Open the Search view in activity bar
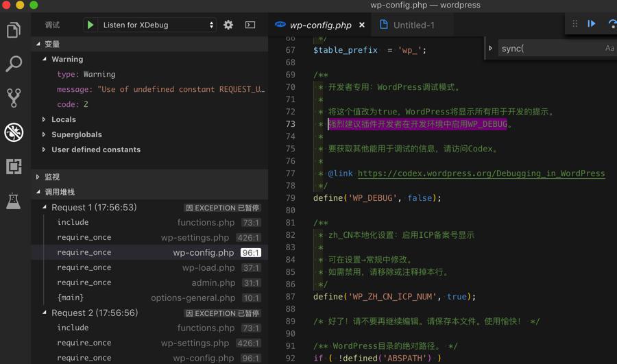Viewport: 617px width, 364px height. click(x=14, y=64)
